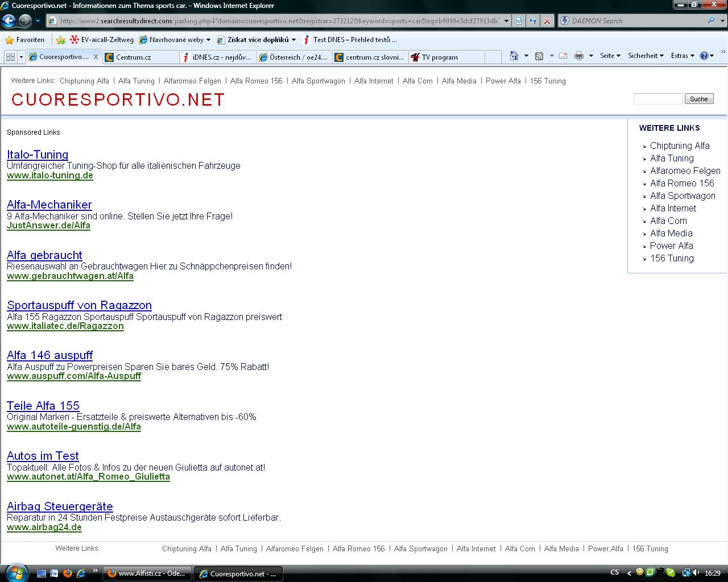Click Alfa Sportwagon in the sidebar list

click(x=682, y=196)
